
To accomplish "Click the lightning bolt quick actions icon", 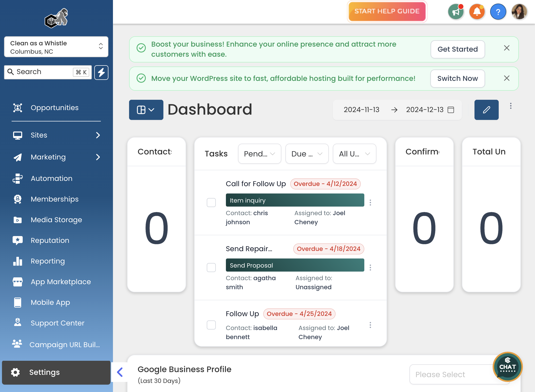I will 101,73.
